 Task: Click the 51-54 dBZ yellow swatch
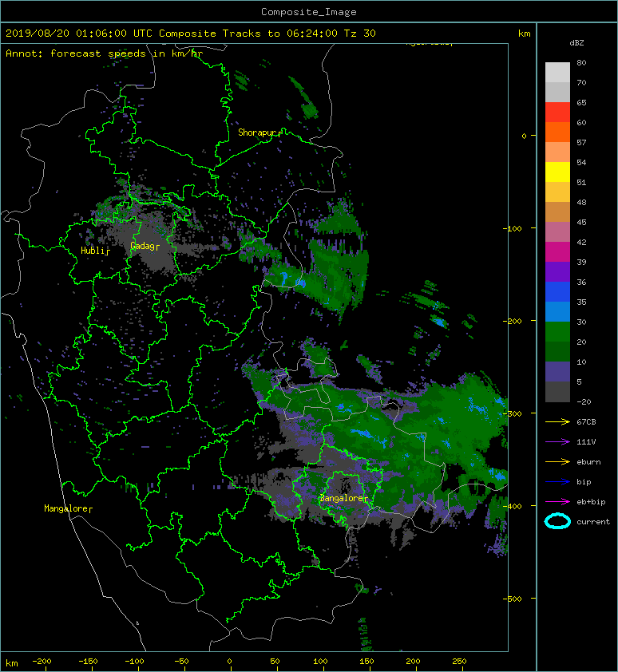coord(557,172)
